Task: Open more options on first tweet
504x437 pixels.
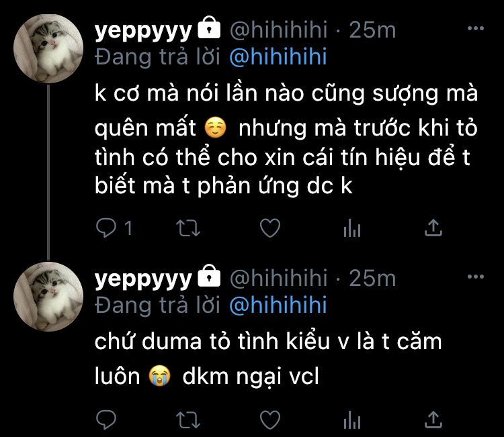Action: [476, 28]
